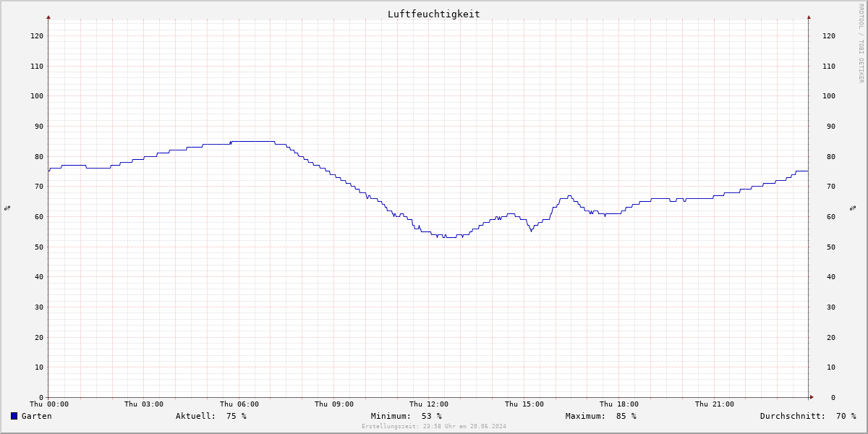Click the Thu 18:00 time axis label
This screenshot has height=434, width=868.
click(619, 404)
